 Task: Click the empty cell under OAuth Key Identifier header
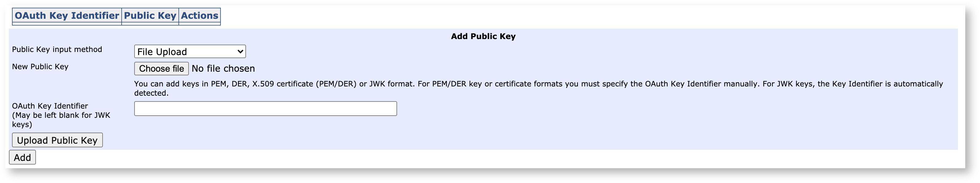point(67,24)
